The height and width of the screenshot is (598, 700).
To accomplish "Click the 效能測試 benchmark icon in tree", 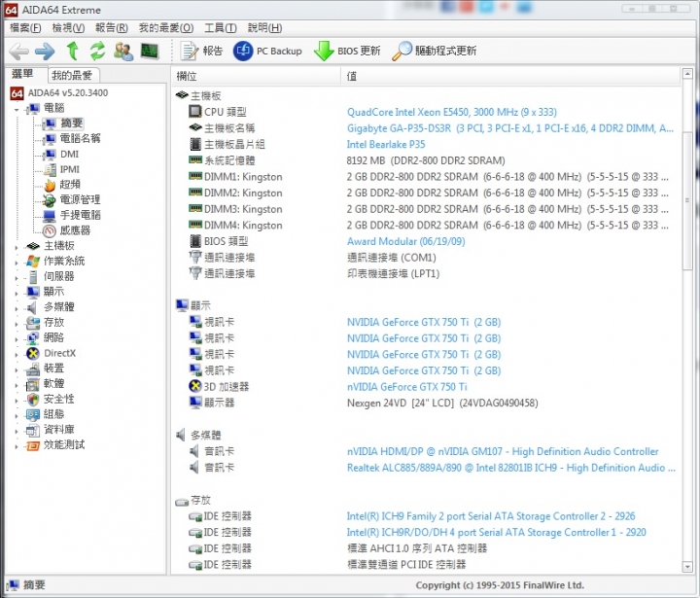I will (x=33, y=445).
